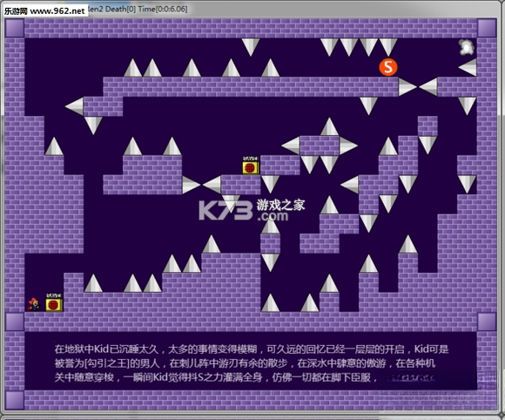Click the first line of the Kid story paragraph

click(x=252, y=349)
